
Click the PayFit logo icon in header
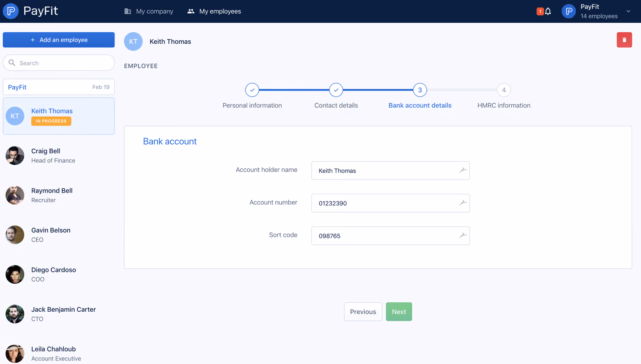pos(11,11)
